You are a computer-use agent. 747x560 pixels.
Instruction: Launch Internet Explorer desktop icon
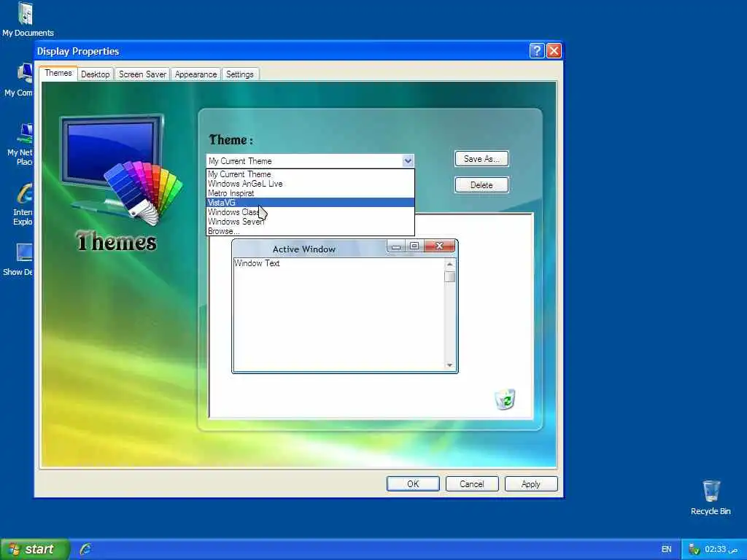click(23, 204)
